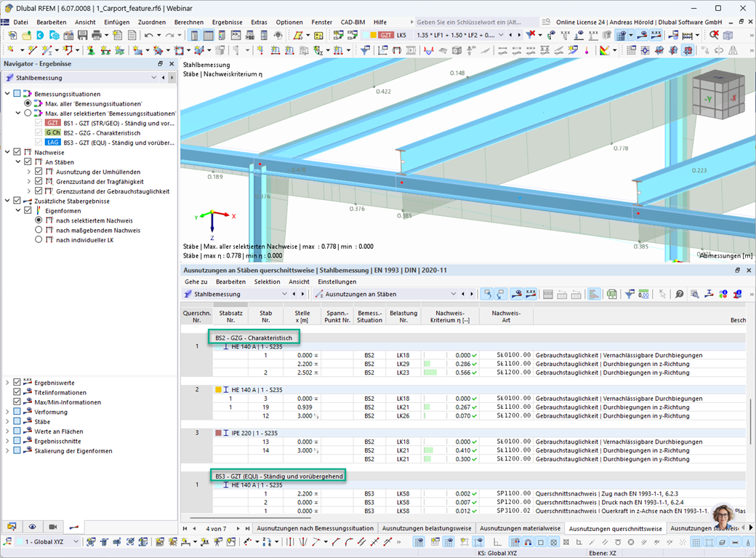
Task: Click the eye view icon in navigator bottom tabs
Action: click(x=32, y=527)
